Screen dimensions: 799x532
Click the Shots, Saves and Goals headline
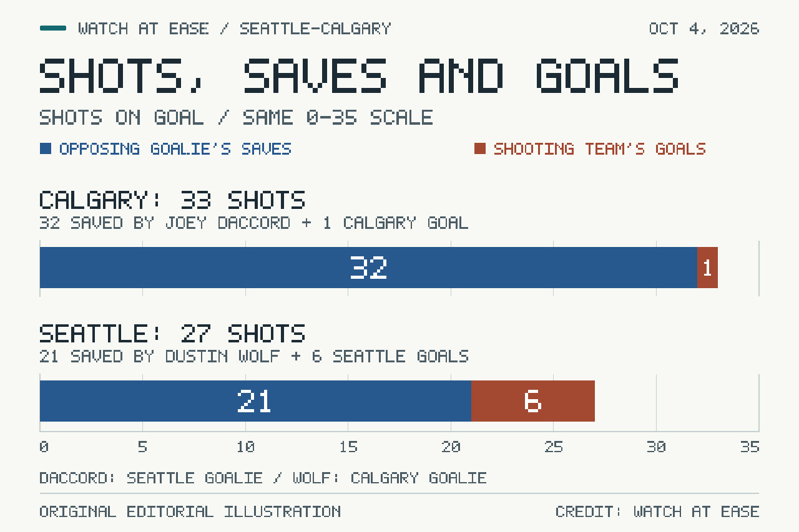point(359,75)
